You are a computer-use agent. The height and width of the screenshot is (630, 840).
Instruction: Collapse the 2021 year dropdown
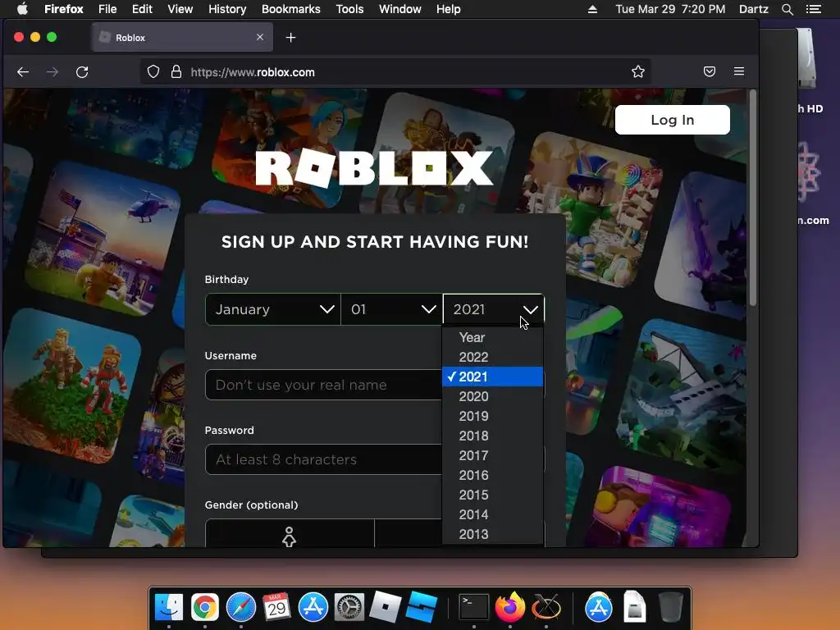(493, 309)
